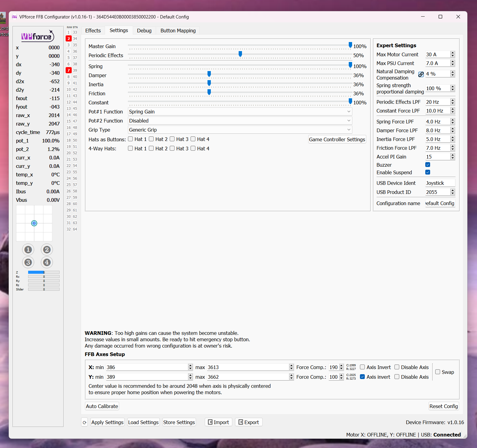Open the Pot#1 Function dropdown
The height and width of the screenshot is (448, 477).
click(x=240, y=112)
